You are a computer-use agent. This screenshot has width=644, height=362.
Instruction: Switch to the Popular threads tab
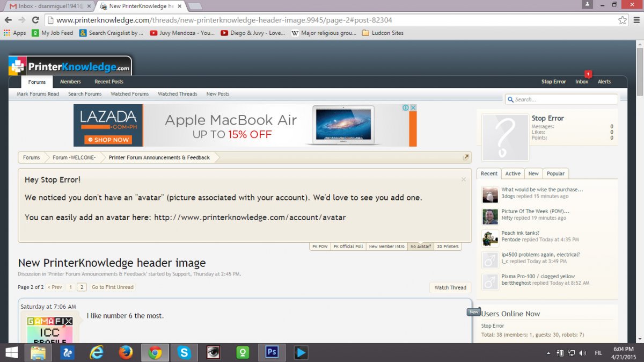point(555,173)
